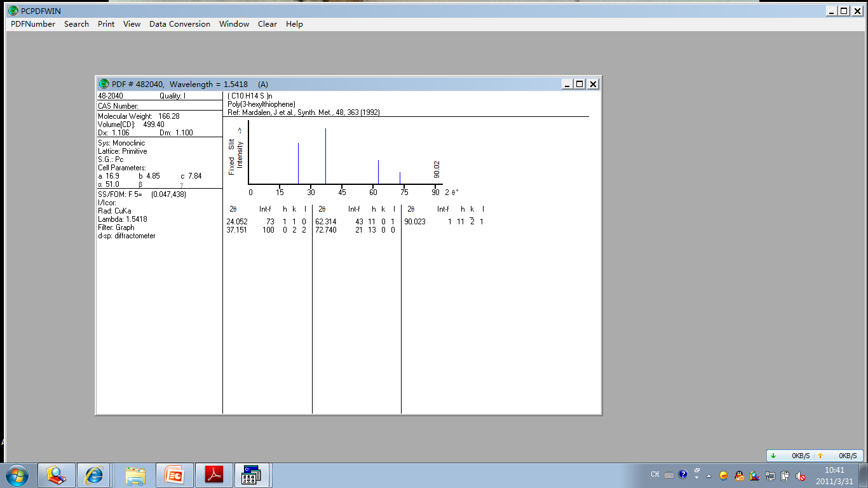This screenshot has height=488, width=868.
Task: Click the blue help question mark icon
Action: click(683, 474)
